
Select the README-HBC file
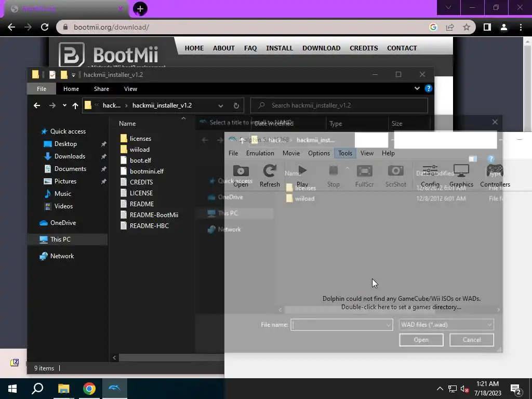[x=144, y=225]
